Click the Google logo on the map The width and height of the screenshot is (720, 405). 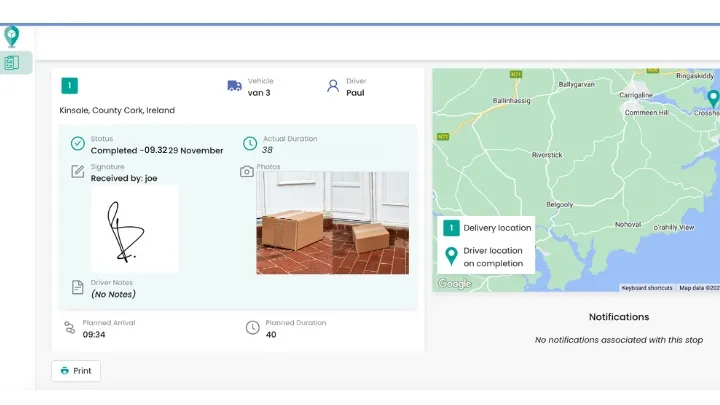pos(454,284)
